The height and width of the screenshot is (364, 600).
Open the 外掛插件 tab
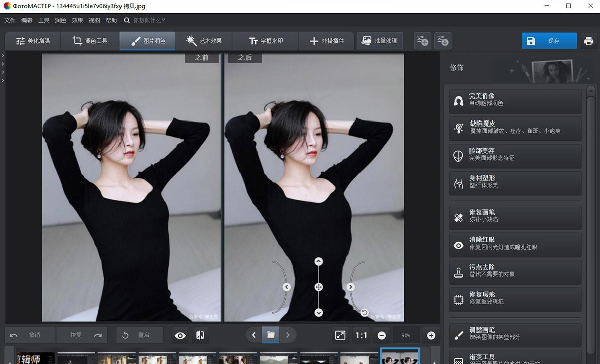[326, 41]
